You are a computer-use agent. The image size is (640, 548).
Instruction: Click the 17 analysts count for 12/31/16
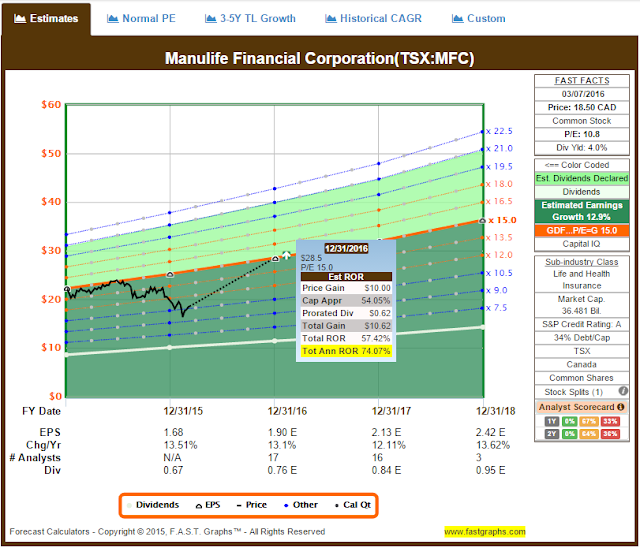tap(273, 457)
